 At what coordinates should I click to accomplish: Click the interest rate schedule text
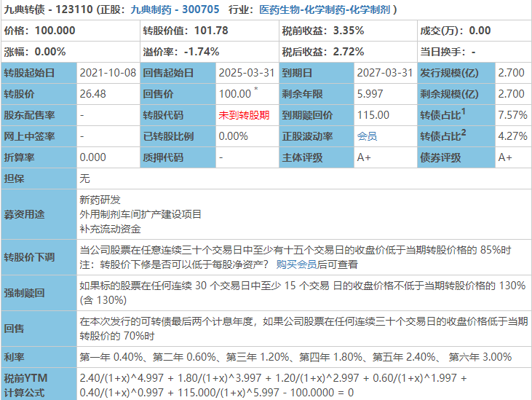tap(295, 357)
